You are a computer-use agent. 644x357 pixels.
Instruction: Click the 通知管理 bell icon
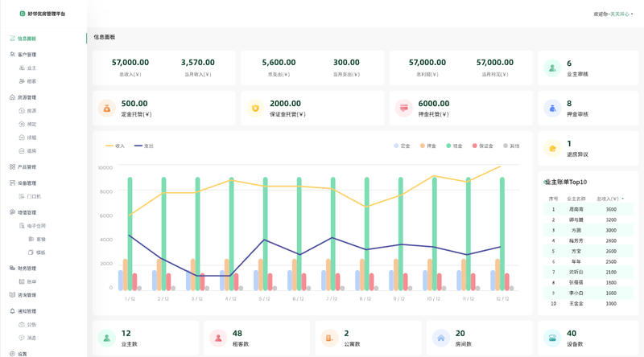[x=12, y=311]
